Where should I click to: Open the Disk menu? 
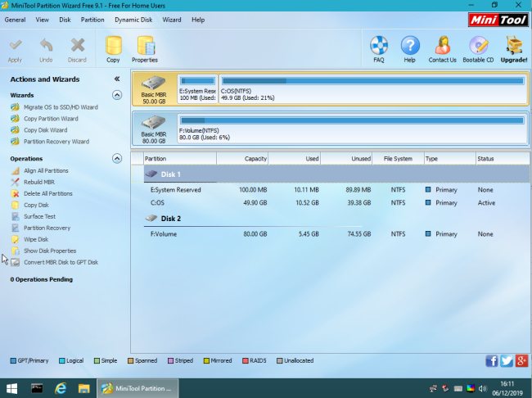(x=65, y=20)
